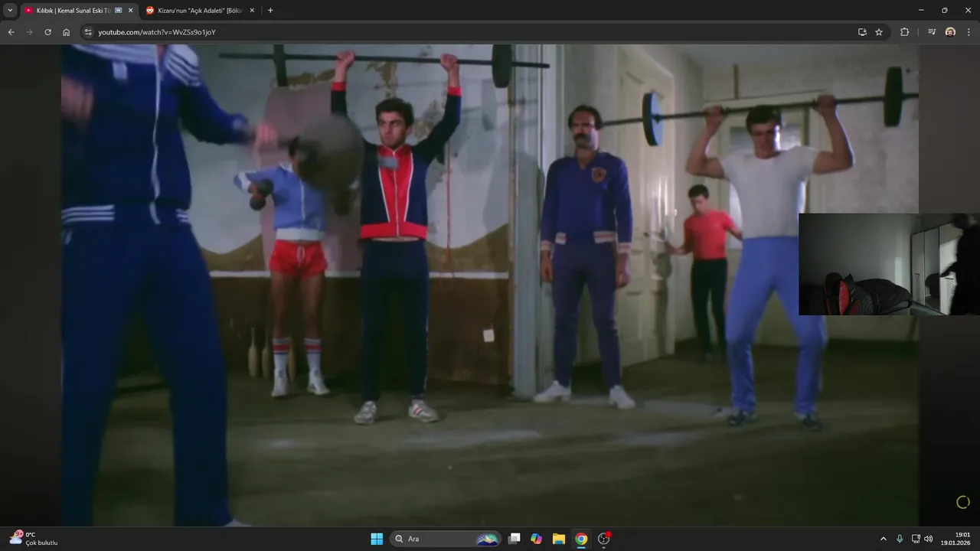Open the media controls icon
980x551 pixels.
pos(932,32)
